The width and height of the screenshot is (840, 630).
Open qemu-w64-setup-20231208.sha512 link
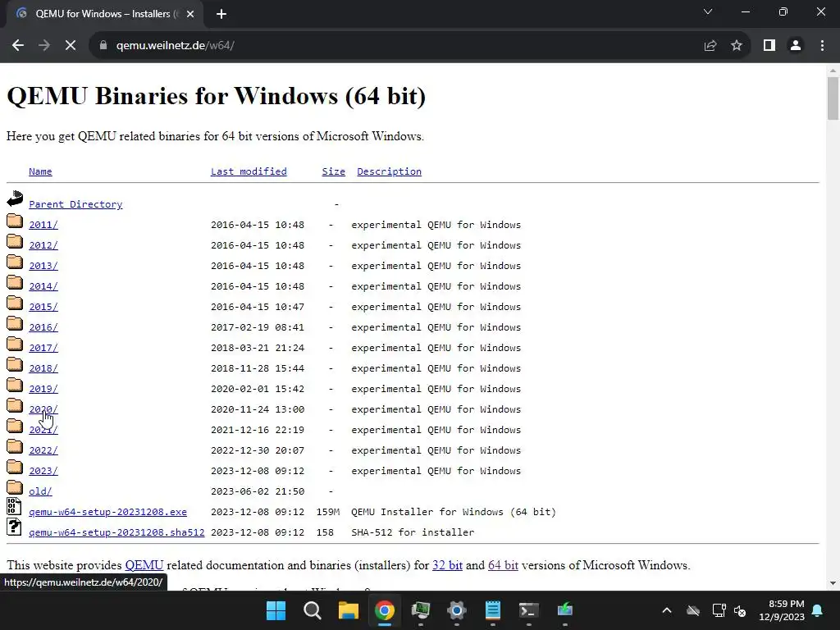116,532
